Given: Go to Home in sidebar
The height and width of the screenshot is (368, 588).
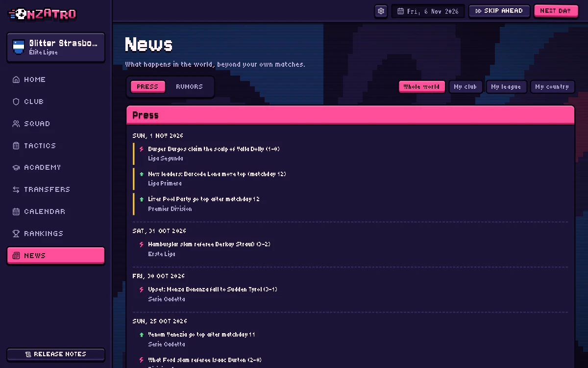Looking at the screenshot, I should click(35, 79).
